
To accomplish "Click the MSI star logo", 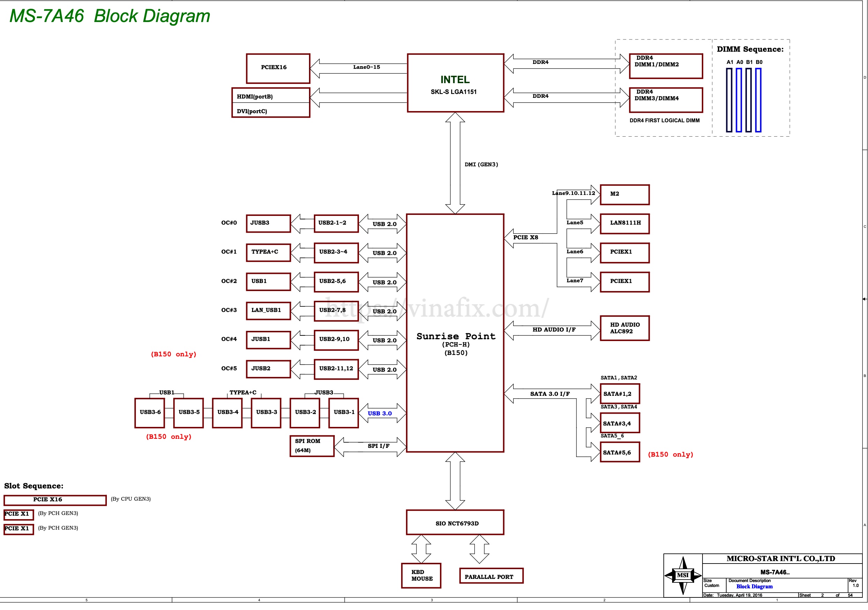I will point(683,576).
